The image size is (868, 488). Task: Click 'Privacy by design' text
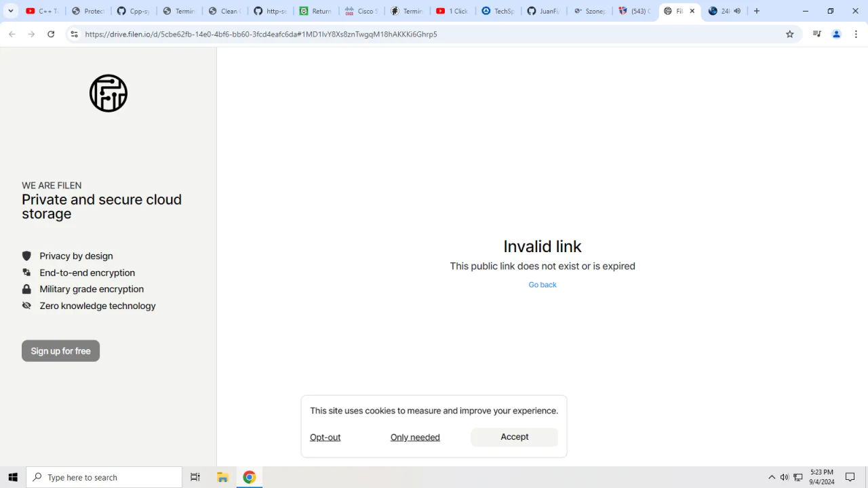[x=76, y=256]
